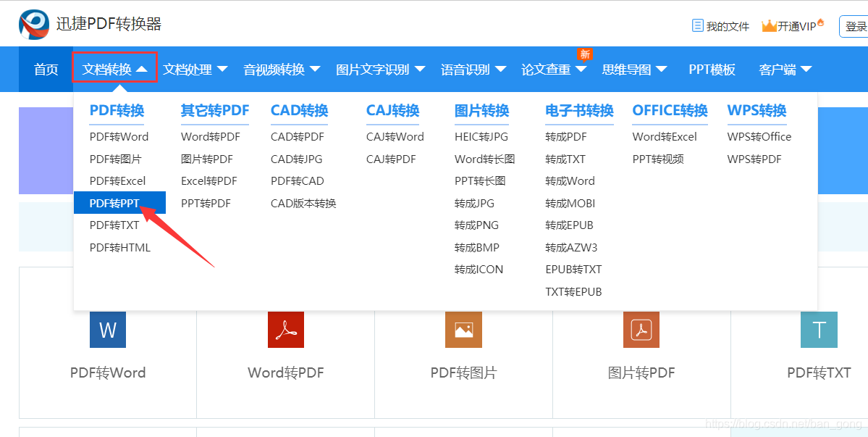Expand the 客户端 dropdown
This screenshot has height=437, width=868.
785,70
